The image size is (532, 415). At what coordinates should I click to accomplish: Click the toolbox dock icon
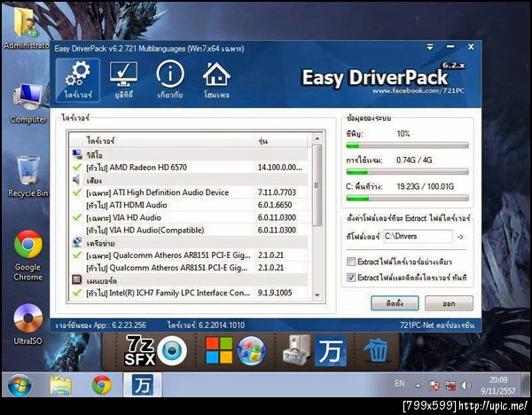pos(297,350)
